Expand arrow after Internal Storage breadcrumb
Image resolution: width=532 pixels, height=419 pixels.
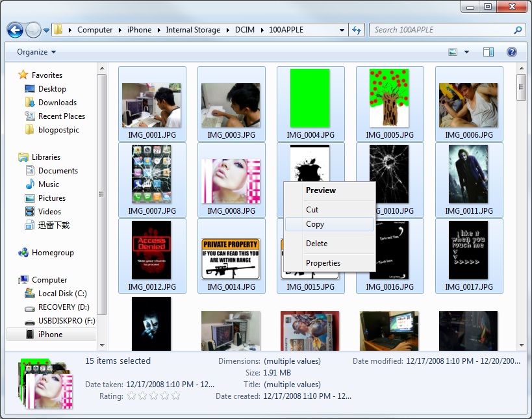point(227,30)
